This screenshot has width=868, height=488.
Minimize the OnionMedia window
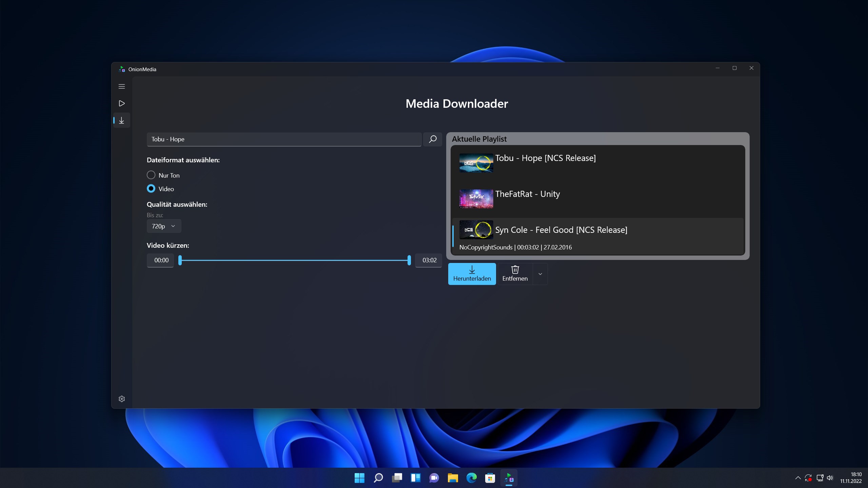point(717,68)
